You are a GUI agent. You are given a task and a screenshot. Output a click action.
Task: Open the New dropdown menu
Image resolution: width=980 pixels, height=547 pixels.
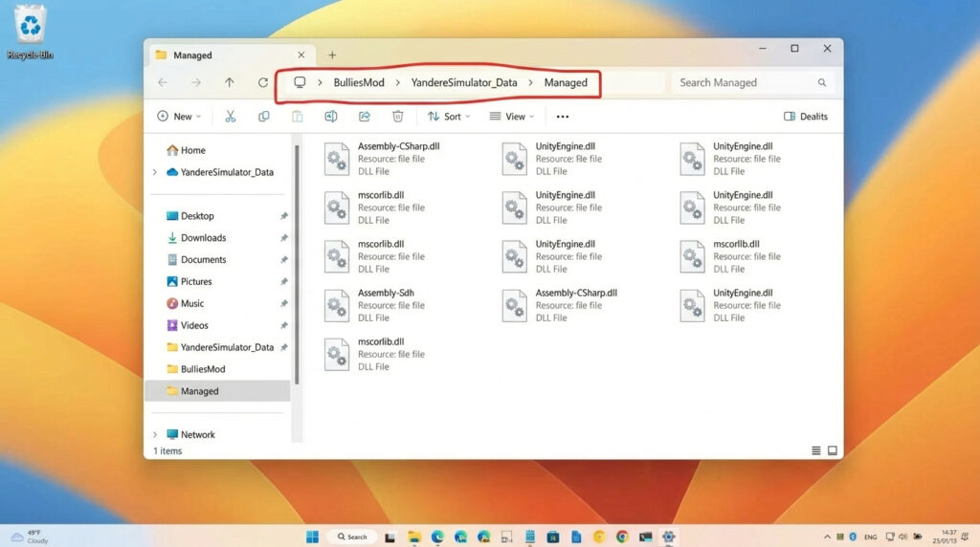(179, 117)
